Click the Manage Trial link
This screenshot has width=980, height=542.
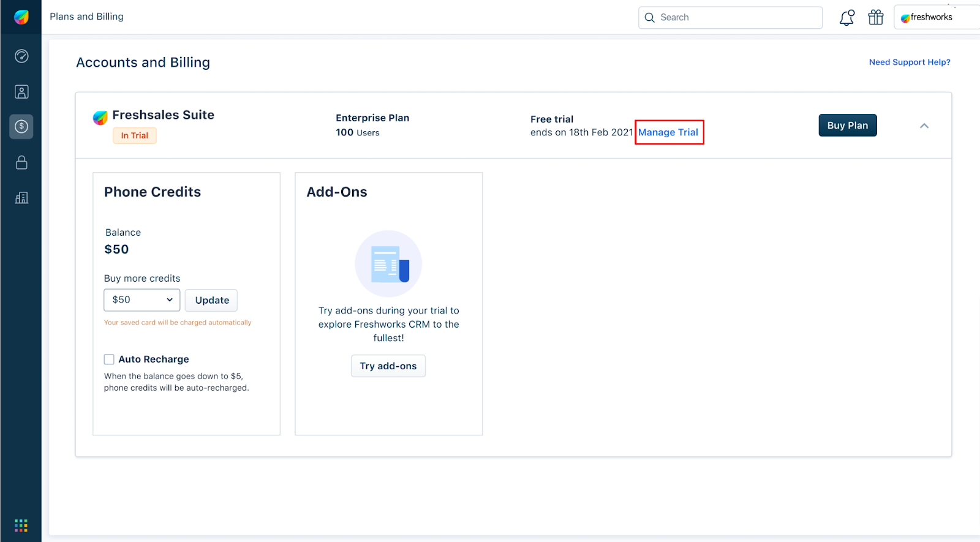click(x=668, y=132)
